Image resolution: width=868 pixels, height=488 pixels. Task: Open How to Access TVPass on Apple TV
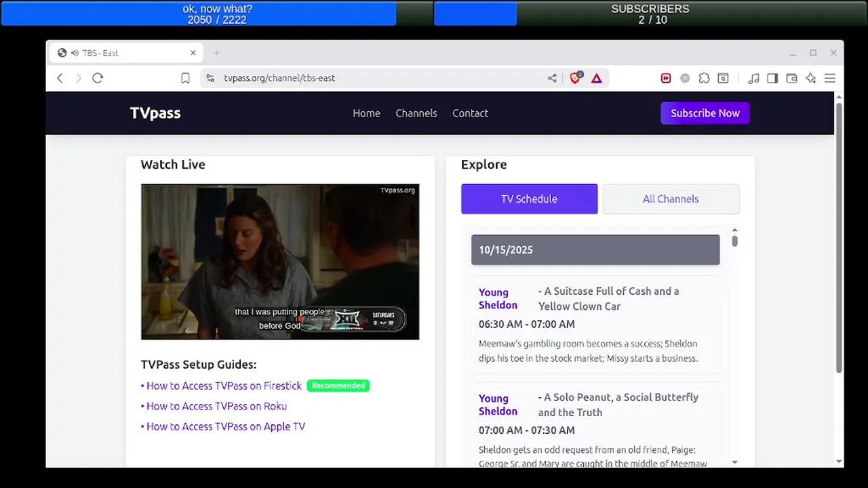pyautogui.click(x=226, y=426)
